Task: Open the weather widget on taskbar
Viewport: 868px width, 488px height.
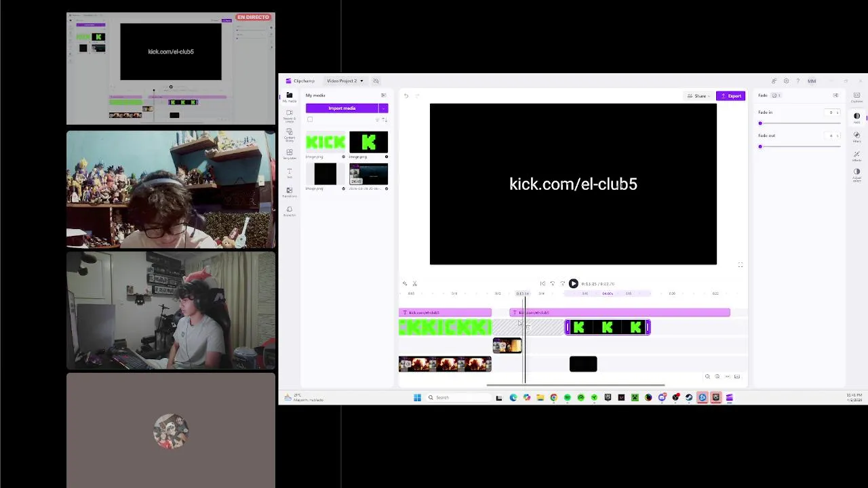Action: [x=303, y=398]
